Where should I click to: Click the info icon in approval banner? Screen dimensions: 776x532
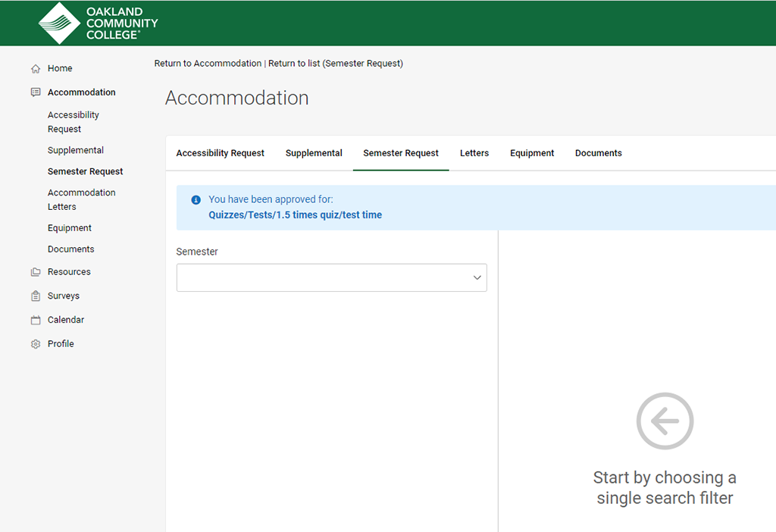[196, 200]
